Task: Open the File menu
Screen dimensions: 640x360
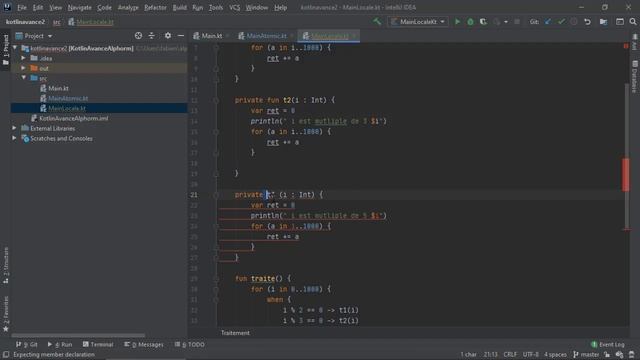Action: tap(22, 7)
